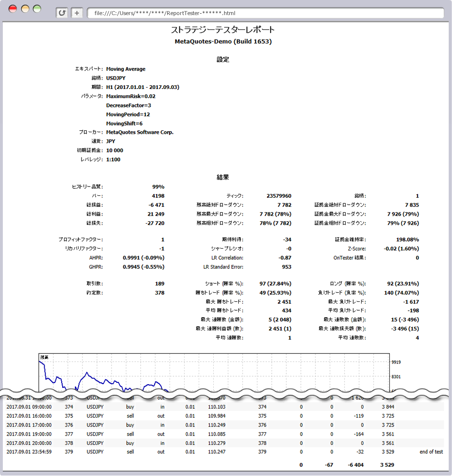Screen dimensions: 452x476
Task: Select history quality value 99%
Action: tap(158, 187)
